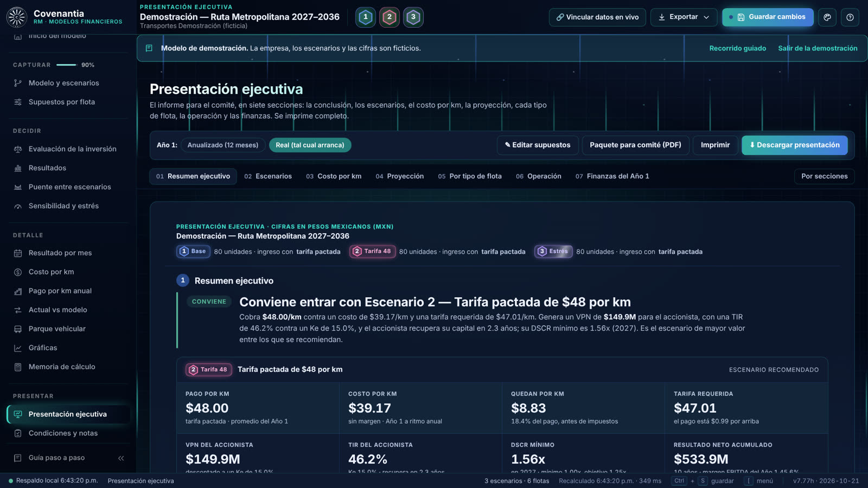This screenshot has height=488, width=868.
Task: Click the Modelo y escenarios branch icon
Action: [18, 83]
